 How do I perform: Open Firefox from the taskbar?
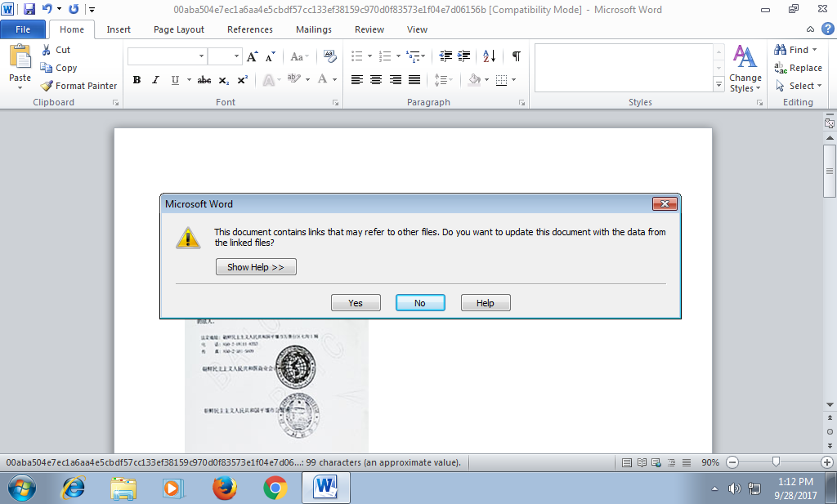[224, 488]
